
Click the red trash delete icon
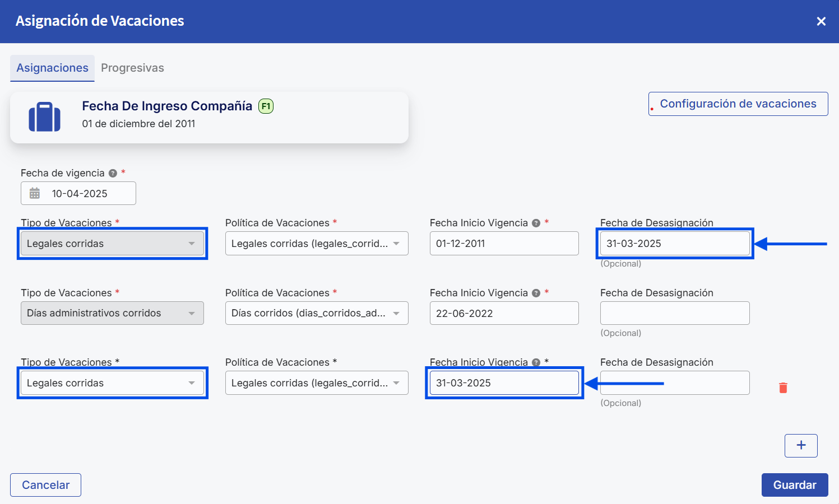coord(783,388)
